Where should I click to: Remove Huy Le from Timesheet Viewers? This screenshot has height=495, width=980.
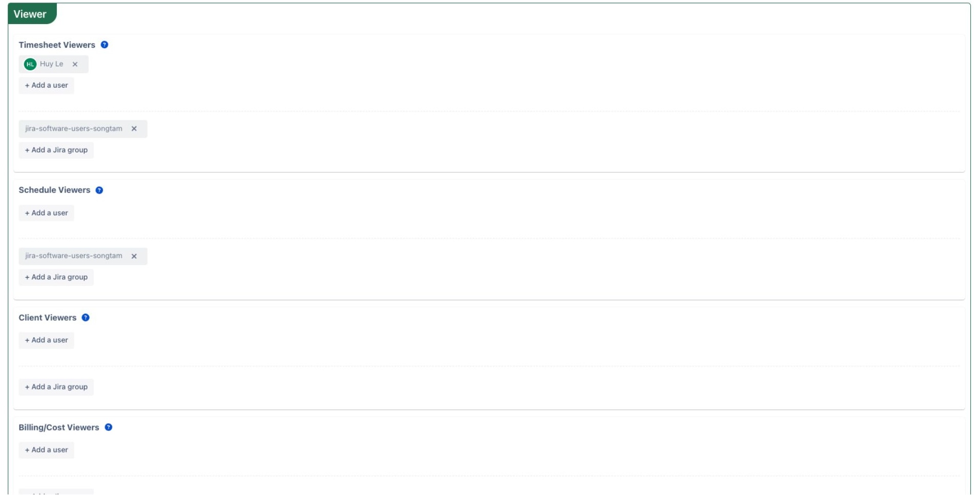tap(75, 64)
